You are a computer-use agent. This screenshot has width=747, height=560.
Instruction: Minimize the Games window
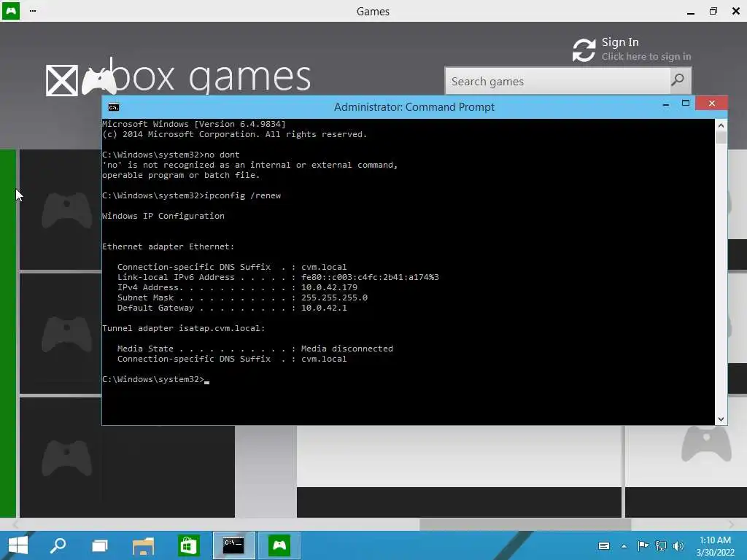(x=691, y=12)
